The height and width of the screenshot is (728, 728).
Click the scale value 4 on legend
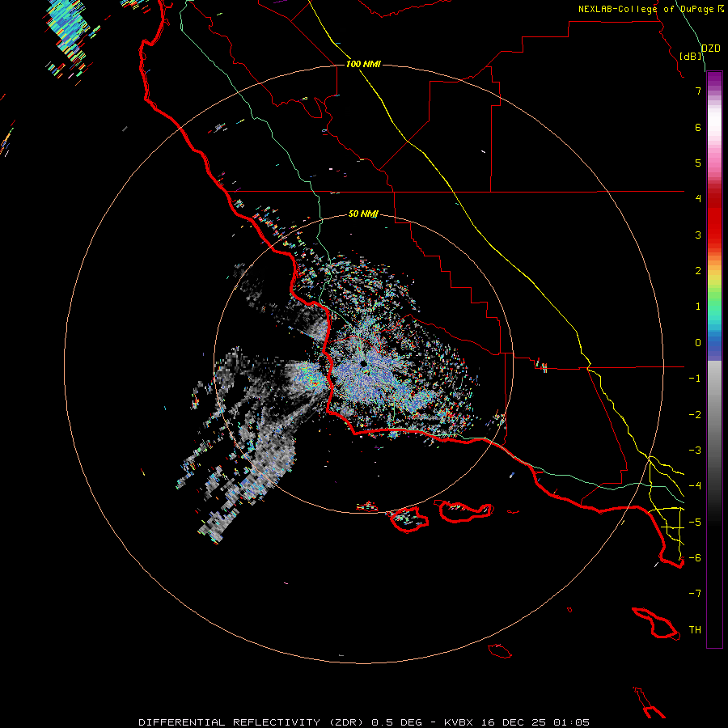(698, 199)
